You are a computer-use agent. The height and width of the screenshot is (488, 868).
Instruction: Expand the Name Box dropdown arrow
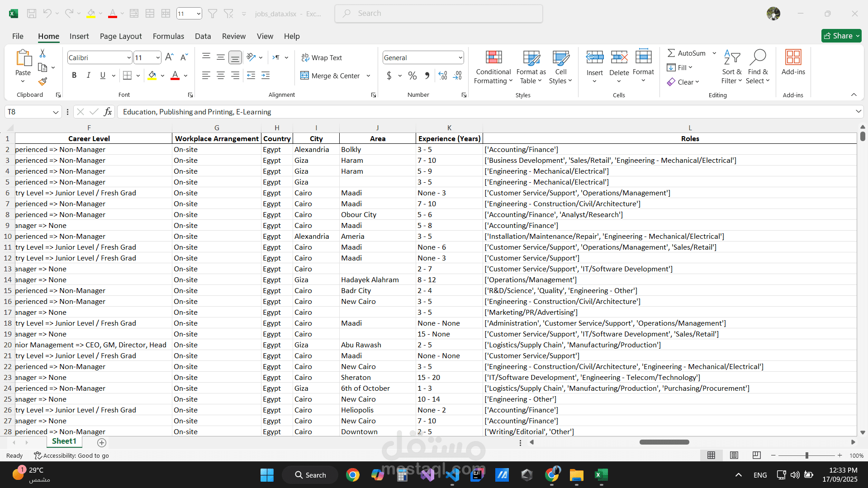point(56,112)
